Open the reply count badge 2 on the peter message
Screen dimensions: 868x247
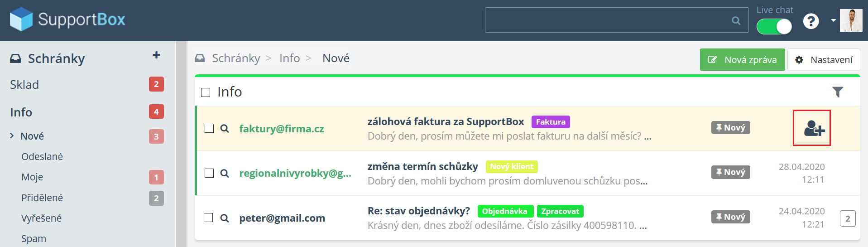847,218
